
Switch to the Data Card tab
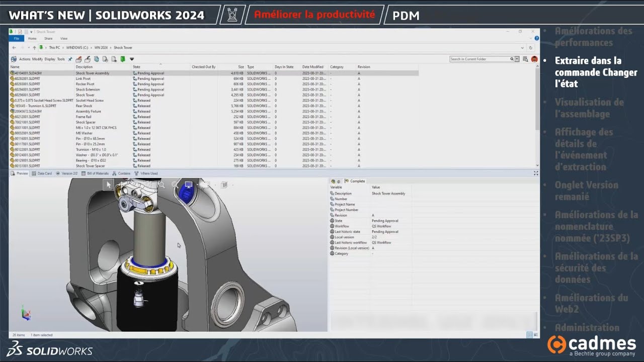pos(42,173)
